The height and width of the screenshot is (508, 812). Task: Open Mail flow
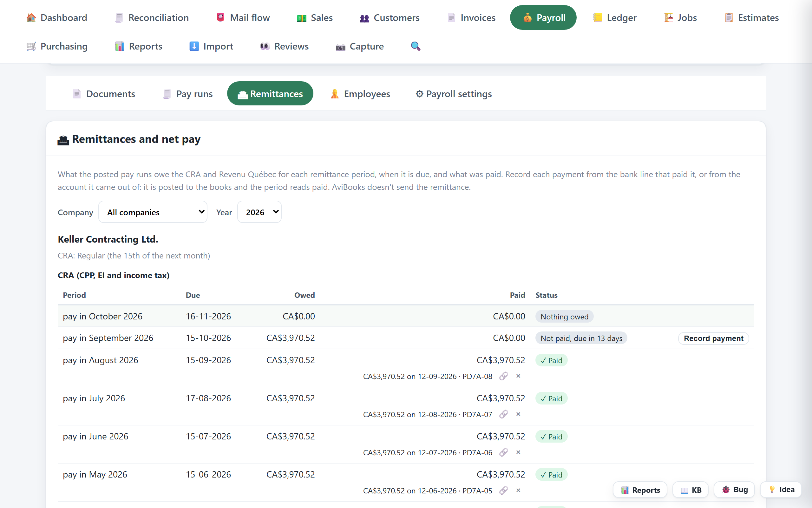click(x=243, y=17)
